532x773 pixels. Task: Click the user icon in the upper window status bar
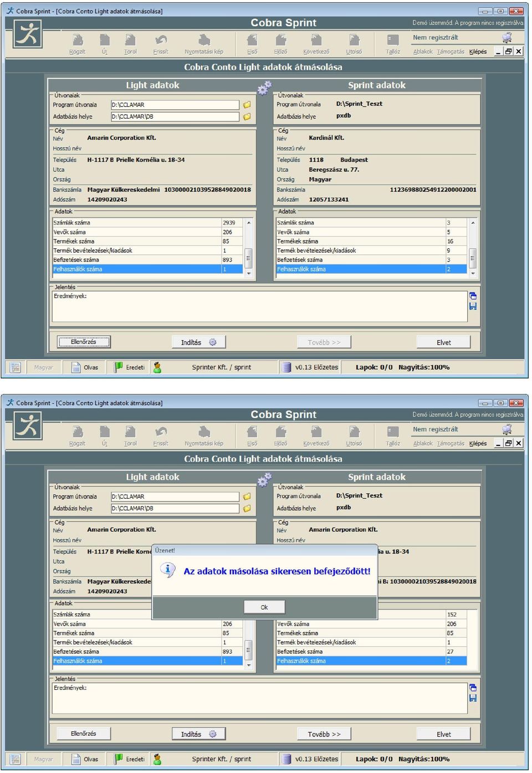click(x=157, y=367)
